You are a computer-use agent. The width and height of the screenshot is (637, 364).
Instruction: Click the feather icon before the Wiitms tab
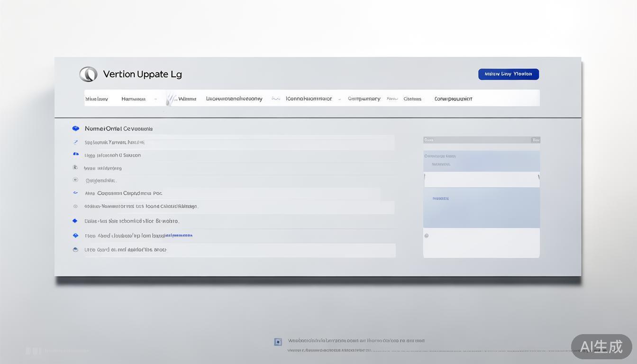[170, 99]
